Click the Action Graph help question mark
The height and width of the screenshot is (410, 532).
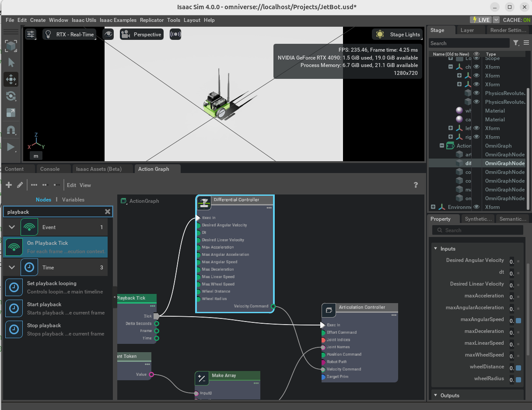[x=416, y=185]
